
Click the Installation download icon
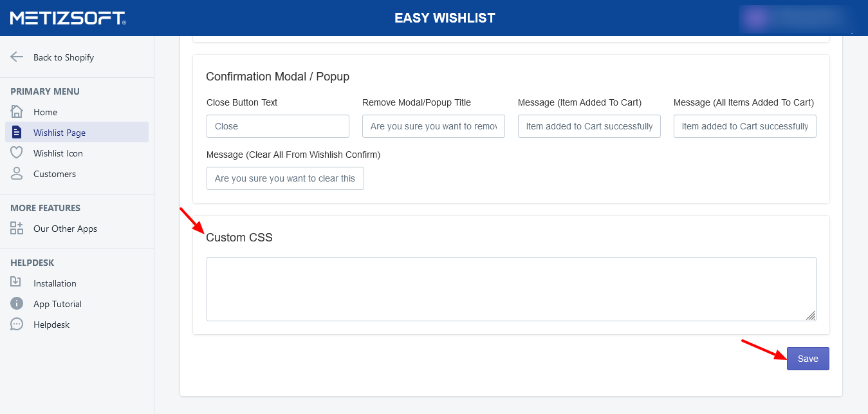tap(17, 283)
